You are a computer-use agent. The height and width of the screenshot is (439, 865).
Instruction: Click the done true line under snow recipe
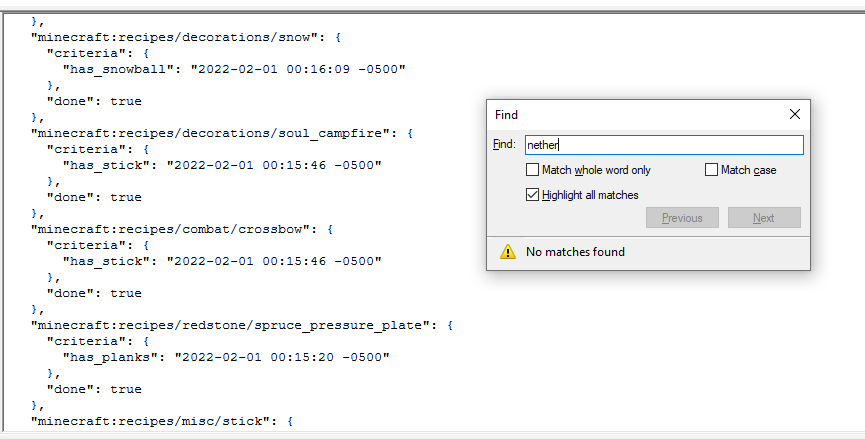94,101
